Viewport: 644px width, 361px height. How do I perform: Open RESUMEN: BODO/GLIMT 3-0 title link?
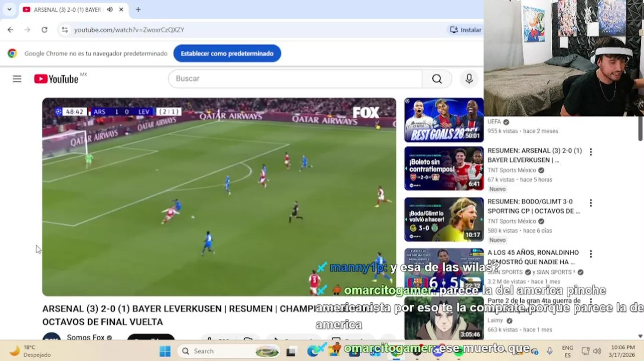click(x=534, y=206)
